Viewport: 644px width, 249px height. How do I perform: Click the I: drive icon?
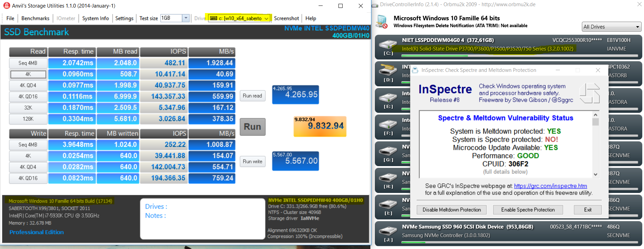click(388, 205)
